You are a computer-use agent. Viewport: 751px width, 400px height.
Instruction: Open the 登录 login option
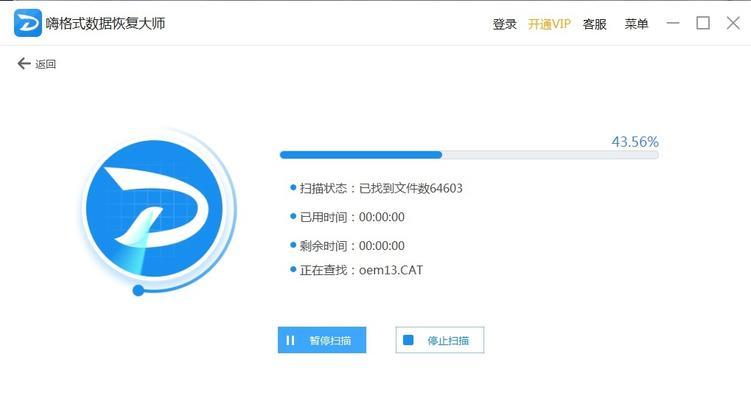pyautogui.click(x=504, y=24)
